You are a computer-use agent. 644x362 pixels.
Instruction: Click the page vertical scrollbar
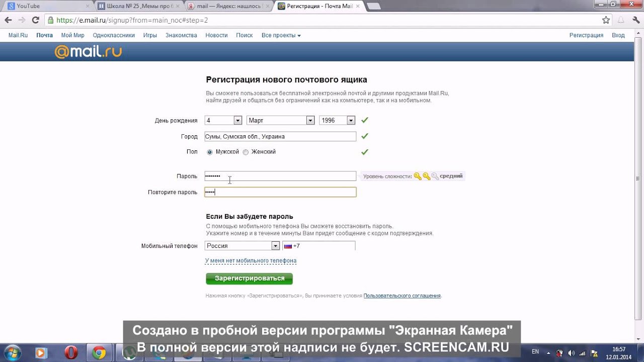click(639, 178)
